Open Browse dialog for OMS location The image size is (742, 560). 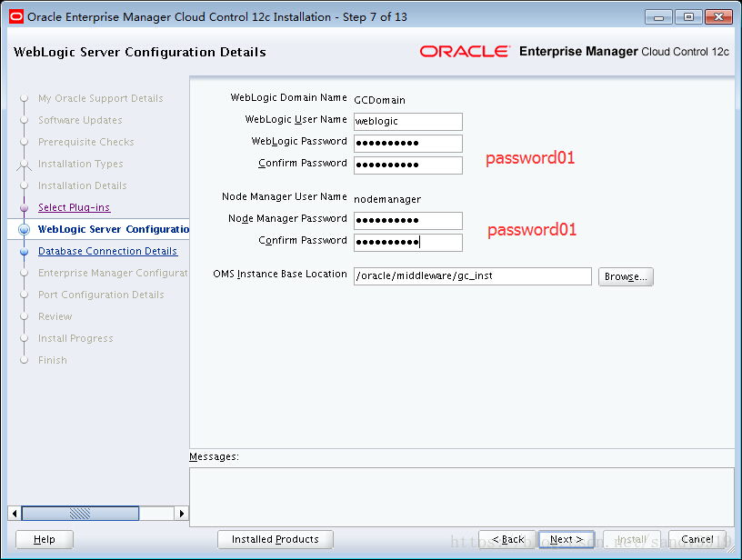(x=626, y=276)
